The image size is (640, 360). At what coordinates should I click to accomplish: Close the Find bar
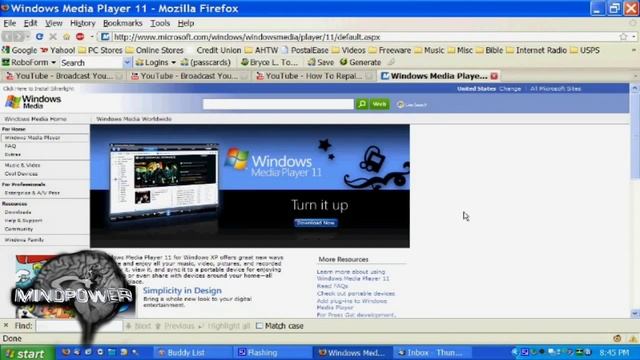[6, 325]
